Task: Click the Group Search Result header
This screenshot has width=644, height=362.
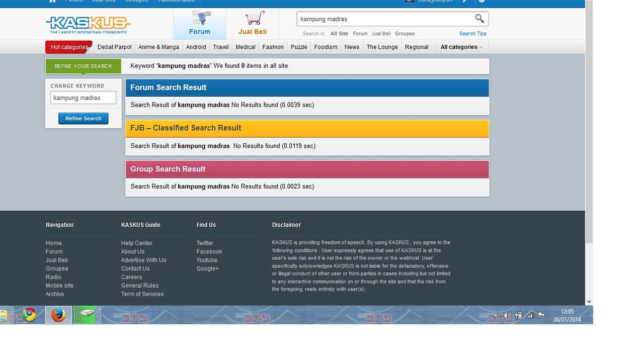Action: point(307,169)
